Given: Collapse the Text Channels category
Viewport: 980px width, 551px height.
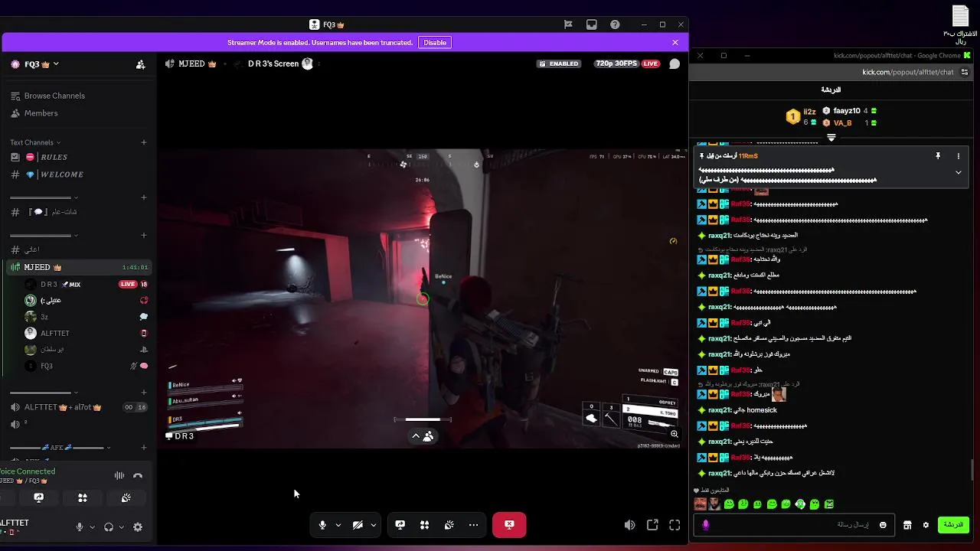Looking at the screenshot, I should click(35, 142).
